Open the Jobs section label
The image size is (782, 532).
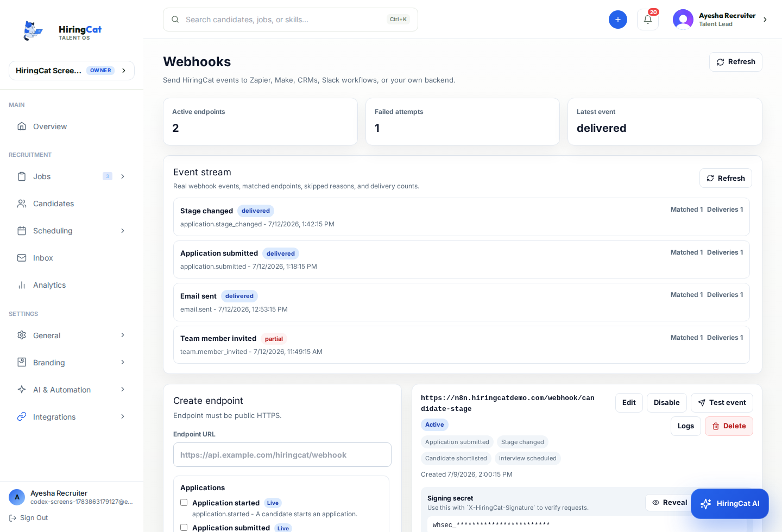point(42,176)
